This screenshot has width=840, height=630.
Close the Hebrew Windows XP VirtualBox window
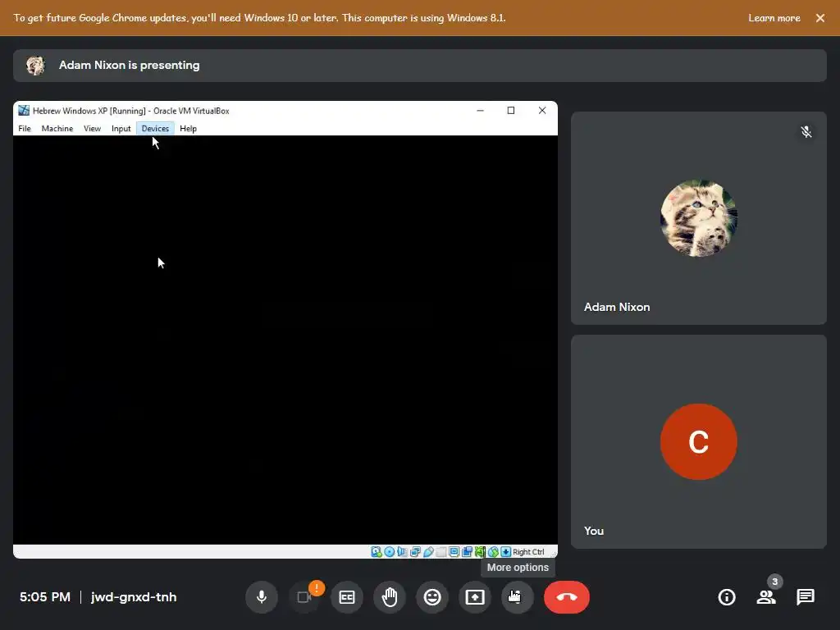542,111
